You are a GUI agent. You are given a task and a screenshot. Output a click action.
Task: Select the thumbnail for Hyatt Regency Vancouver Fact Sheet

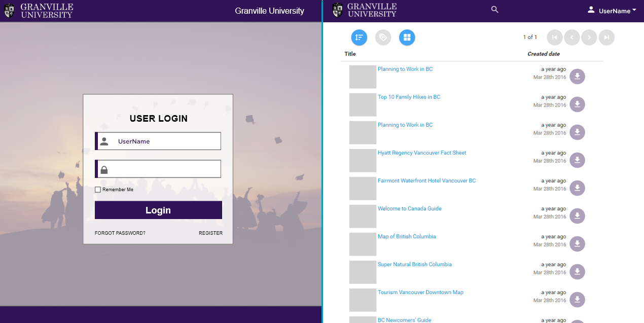[363, 161]
